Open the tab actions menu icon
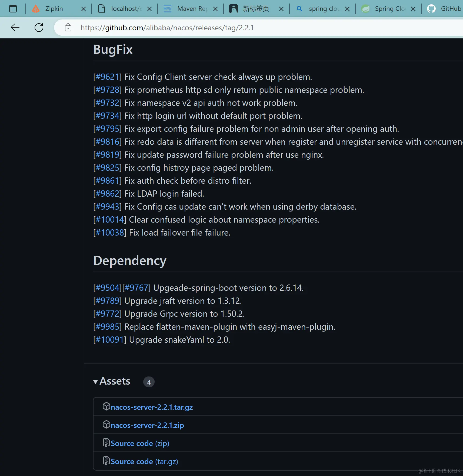 click(13, 9)
